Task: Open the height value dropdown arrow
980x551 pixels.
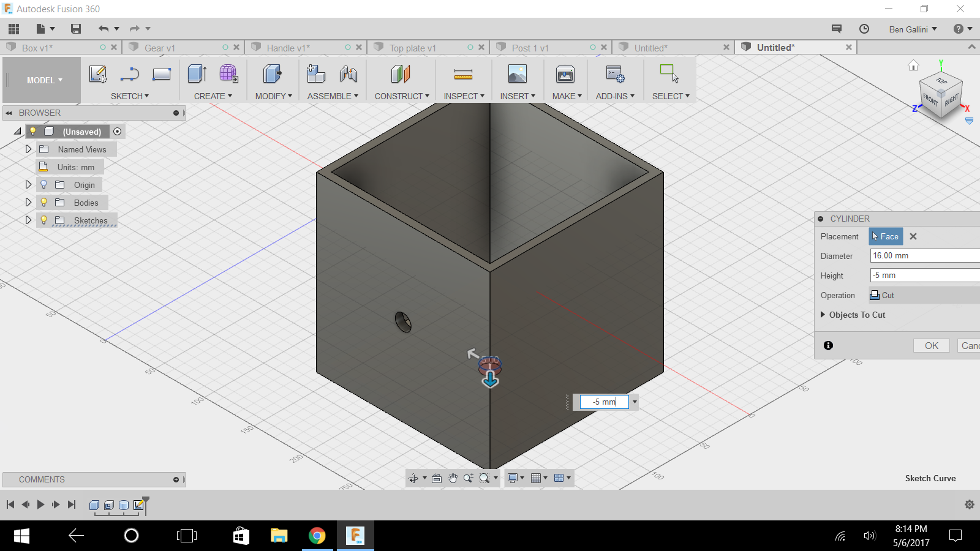Action: [635, 402]
